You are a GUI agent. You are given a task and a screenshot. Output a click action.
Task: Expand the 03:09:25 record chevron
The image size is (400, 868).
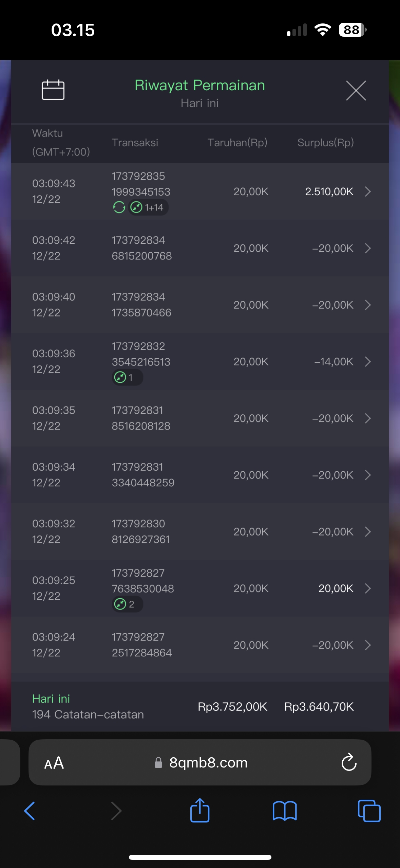point(368,588)
